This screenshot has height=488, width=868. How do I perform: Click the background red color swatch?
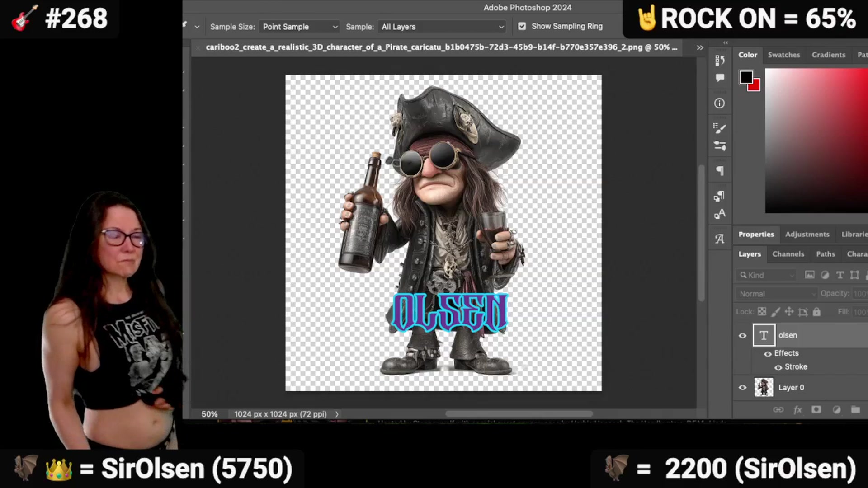(755, 86)
